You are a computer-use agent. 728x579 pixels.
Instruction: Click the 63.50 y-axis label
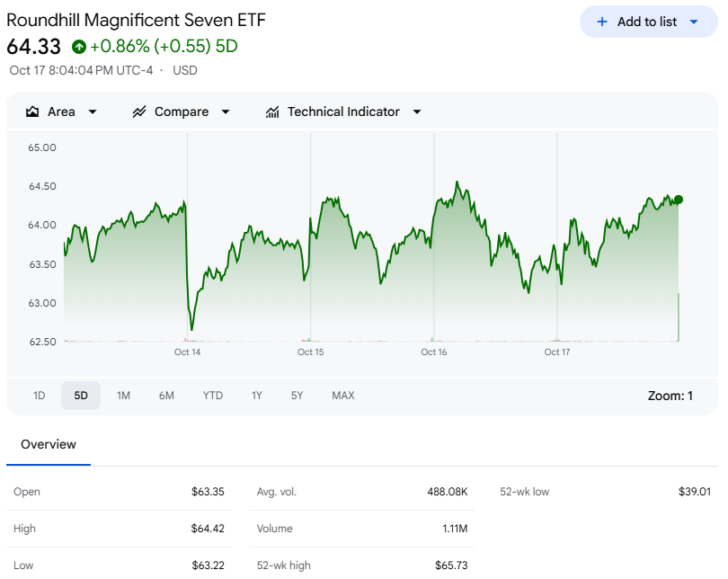coord(42,264)
